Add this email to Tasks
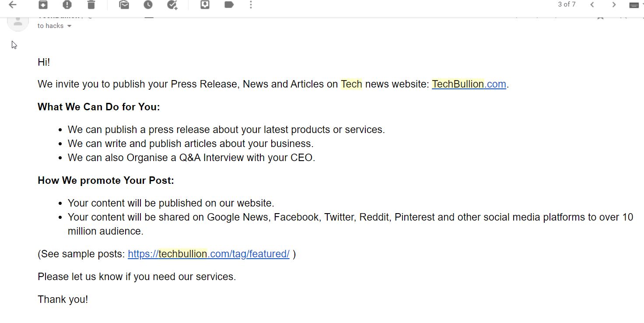The image size is (644, 323). point(172,5)
